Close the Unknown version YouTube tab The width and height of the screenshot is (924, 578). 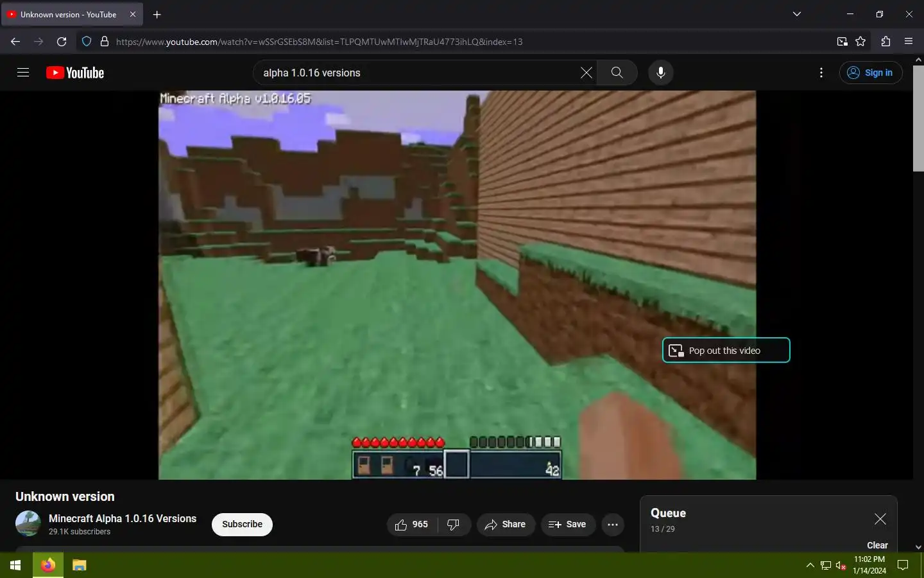coord(133,14)
